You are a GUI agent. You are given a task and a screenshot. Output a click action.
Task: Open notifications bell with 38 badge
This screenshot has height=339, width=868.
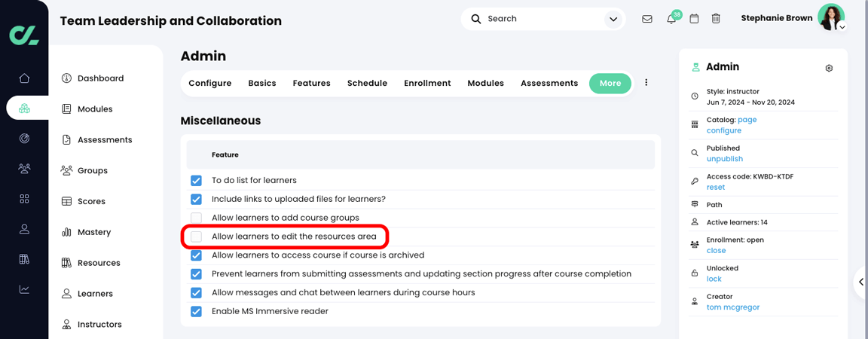pos(672,19)
